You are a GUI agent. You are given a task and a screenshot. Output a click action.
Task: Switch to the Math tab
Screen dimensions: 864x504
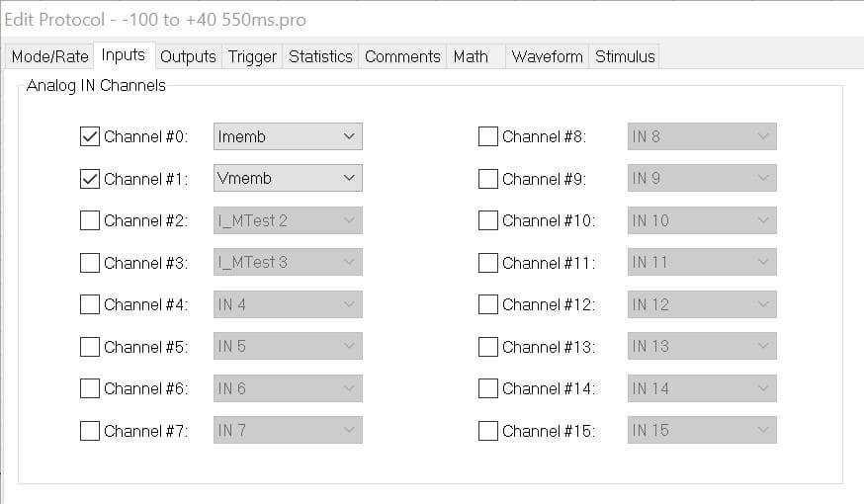pos(471,56)
